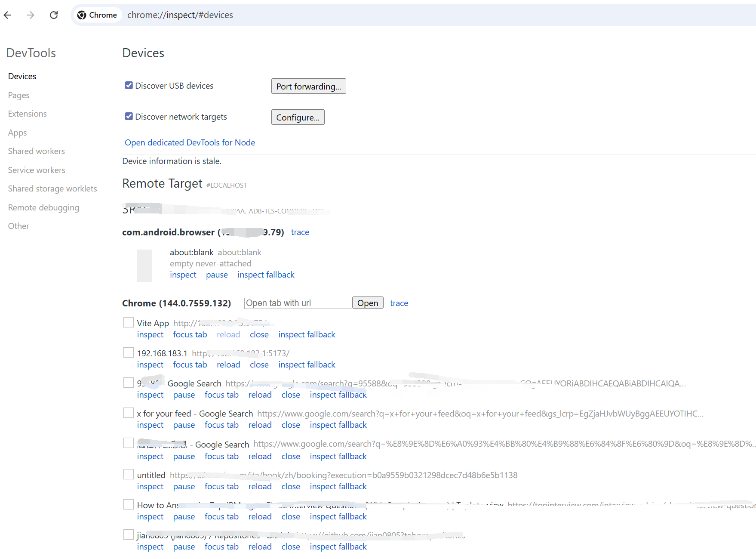Click inspect fallback for x for your feed
756x559 pixels.
tap(338, 425)
